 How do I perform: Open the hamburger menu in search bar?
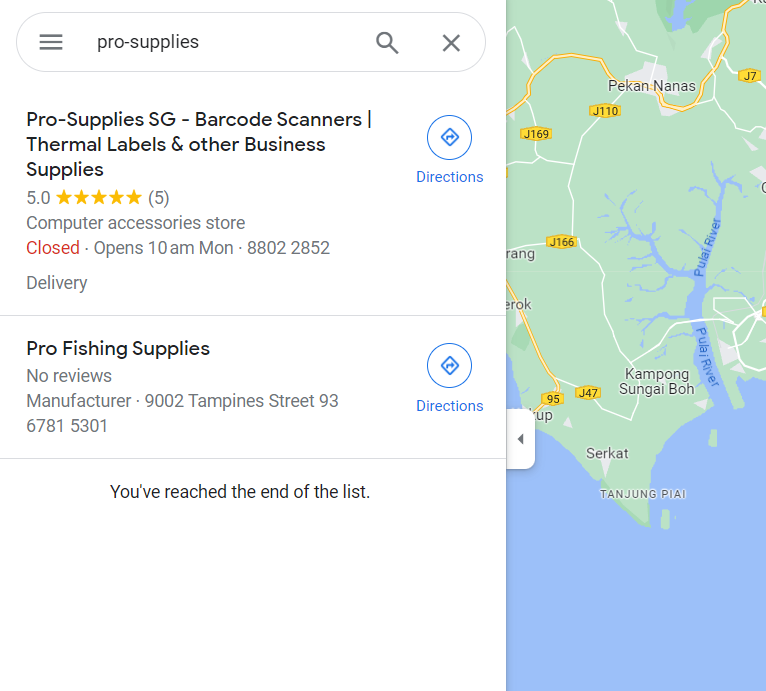tap(51, 42)
